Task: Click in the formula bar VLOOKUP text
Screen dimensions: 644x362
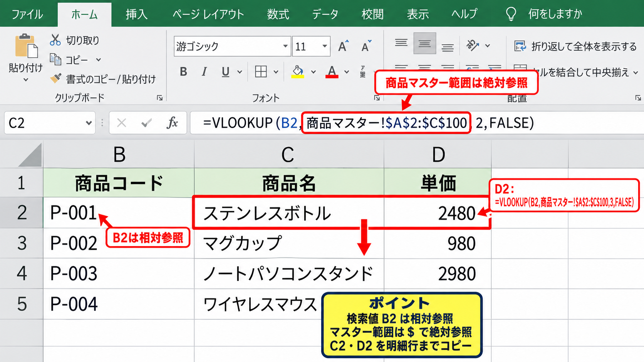Action: coord(368,123)
